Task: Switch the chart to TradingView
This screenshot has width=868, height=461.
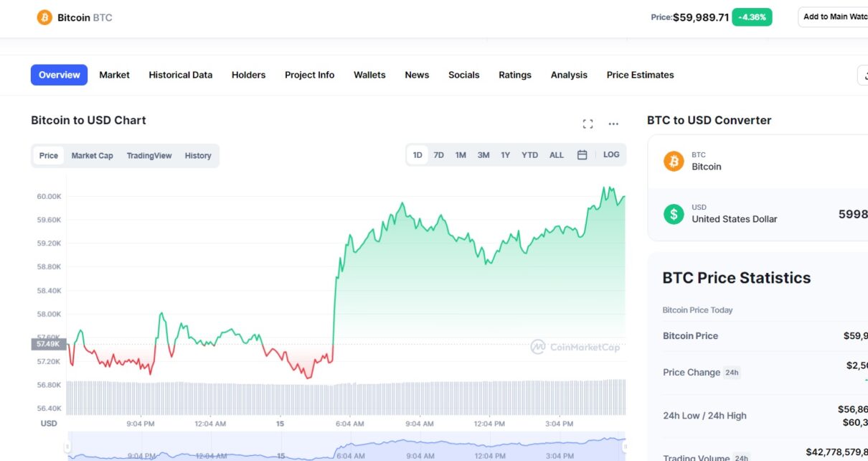Action: pos(149,156)
